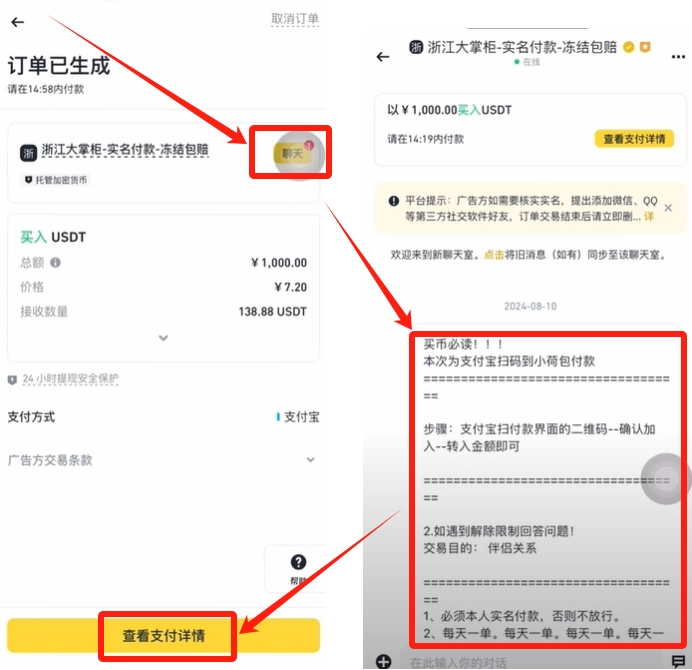The image size is (692, 670).
Task: Tap the 浙 avatar in chat header
Action: (416, 47)
